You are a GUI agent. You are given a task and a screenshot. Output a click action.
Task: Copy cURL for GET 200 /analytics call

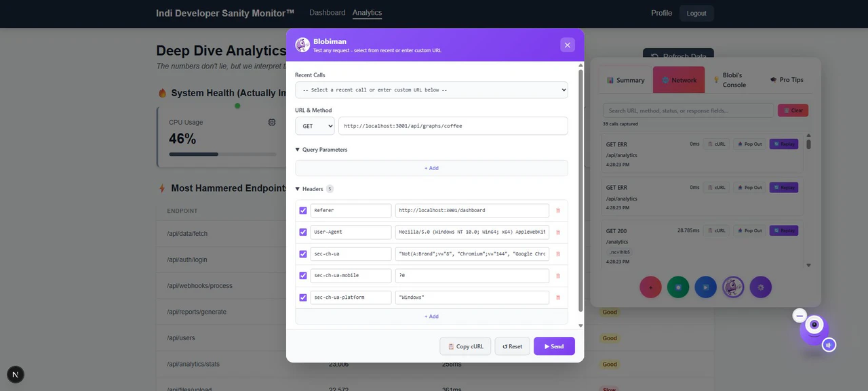point(716,230)
